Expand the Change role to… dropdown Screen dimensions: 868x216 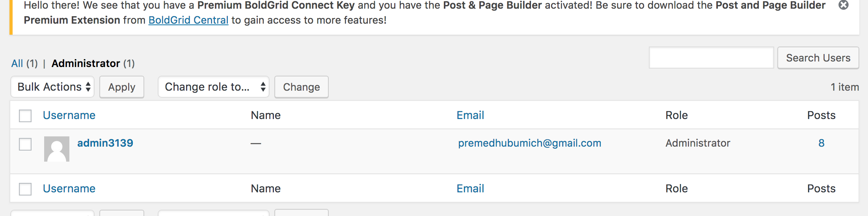pos(214,87)
